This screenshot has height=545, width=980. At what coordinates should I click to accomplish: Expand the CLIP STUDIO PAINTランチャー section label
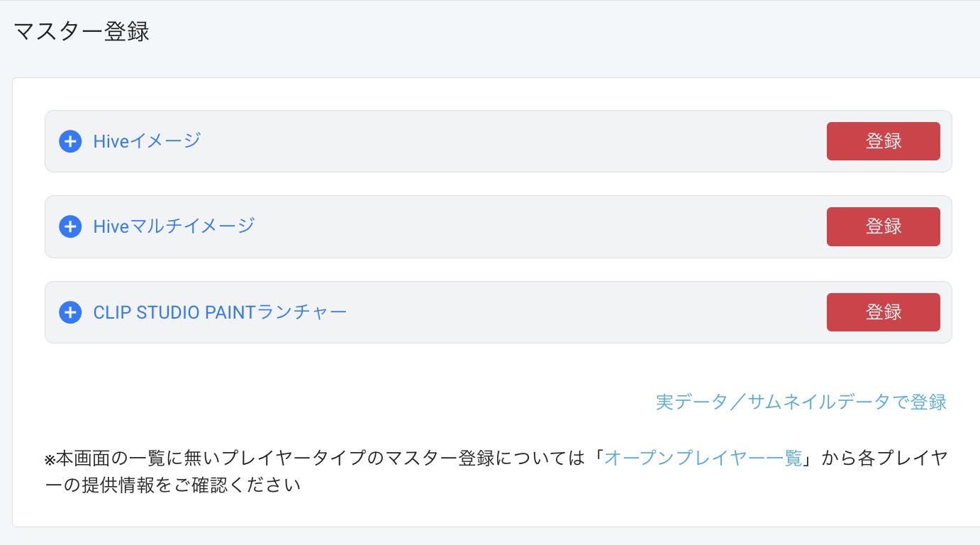point(220,312)
